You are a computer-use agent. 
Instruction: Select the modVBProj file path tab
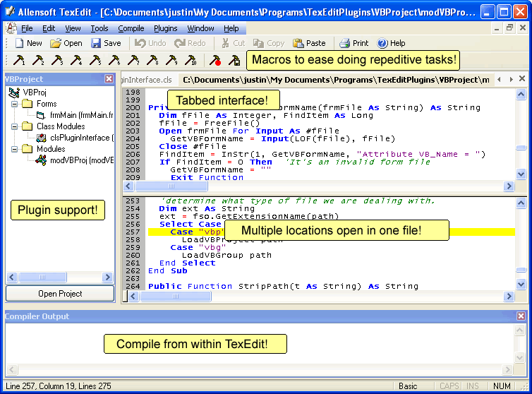(336, 80)
